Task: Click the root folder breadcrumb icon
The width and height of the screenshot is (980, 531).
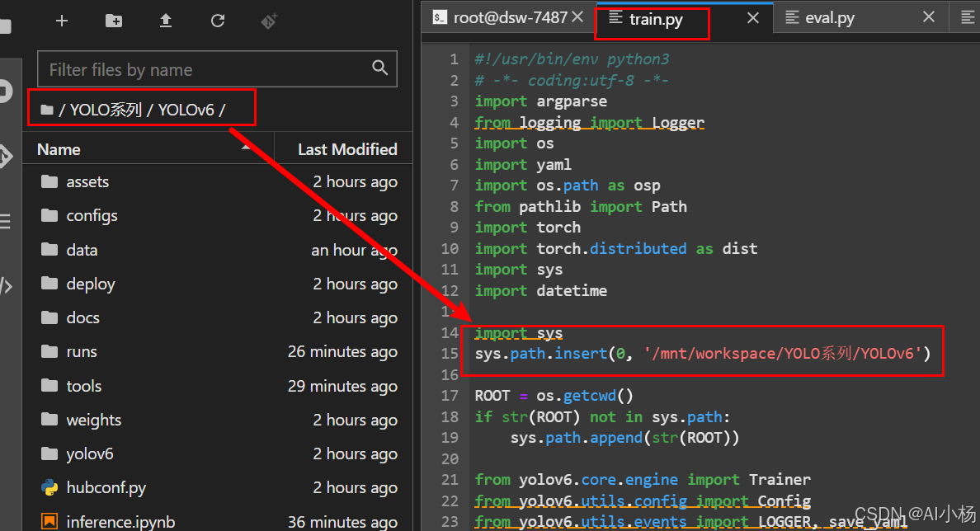Action: click(x=46, y=110)
